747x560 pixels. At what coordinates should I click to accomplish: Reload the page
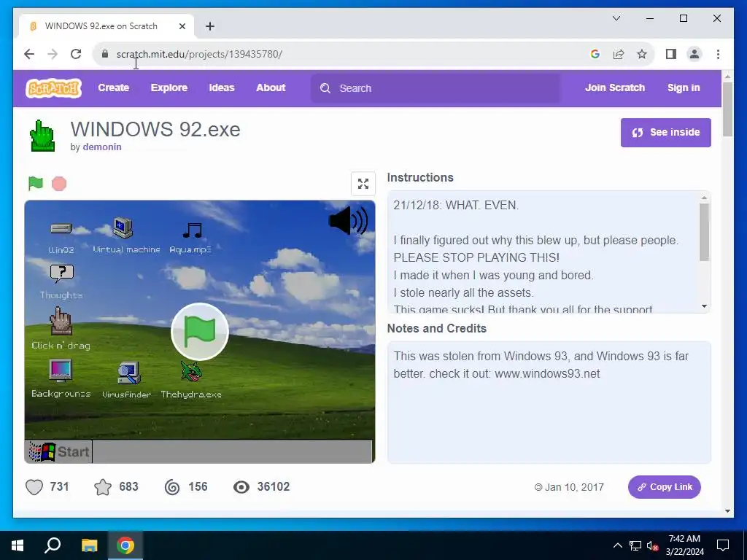pyautogui.click(x=76, y=54)
